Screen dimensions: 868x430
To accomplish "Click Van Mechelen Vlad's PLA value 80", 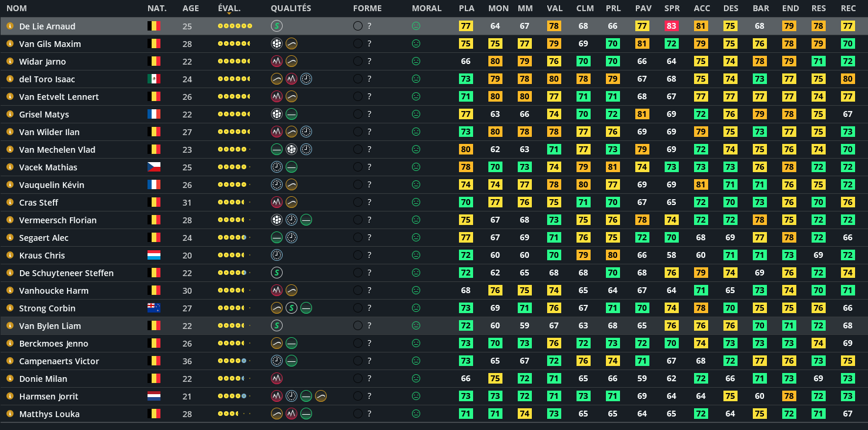I will (466, 149).
